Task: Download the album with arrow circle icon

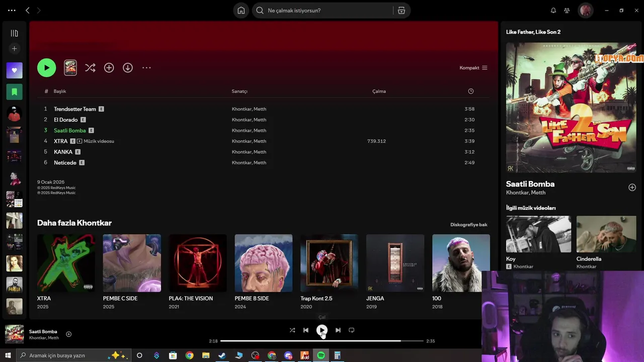Action: 128,68
